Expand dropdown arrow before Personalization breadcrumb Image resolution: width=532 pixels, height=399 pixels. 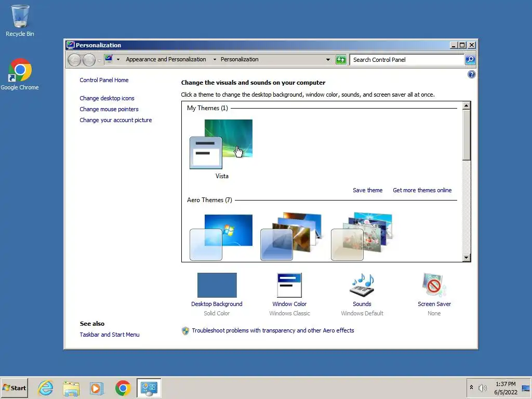pyautogui.click(x=215, y=59)
